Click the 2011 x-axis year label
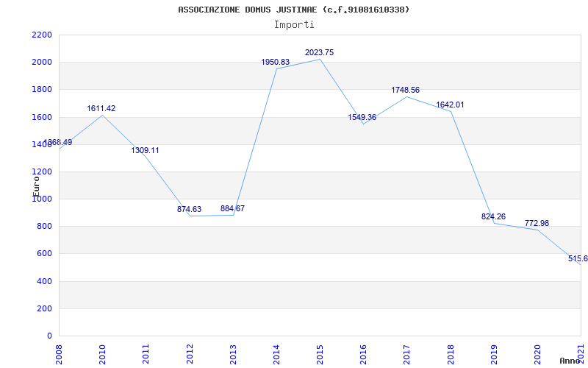This screenshot has height=368, width=588. (146, 354)
